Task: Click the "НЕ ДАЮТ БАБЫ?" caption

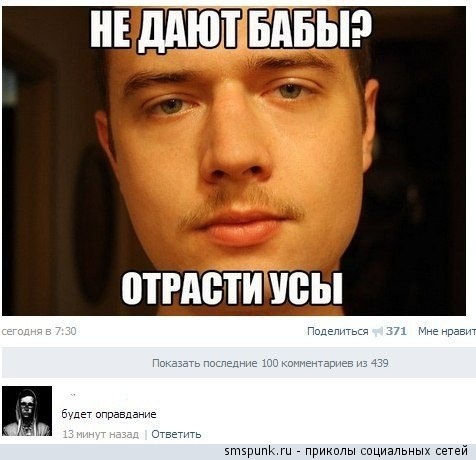Action: coord(231,30)
